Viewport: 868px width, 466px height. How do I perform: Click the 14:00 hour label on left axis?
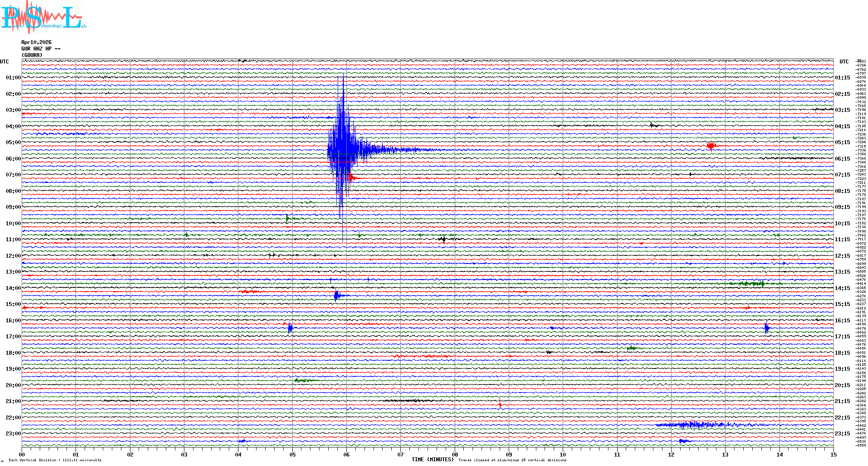(13, 288)
